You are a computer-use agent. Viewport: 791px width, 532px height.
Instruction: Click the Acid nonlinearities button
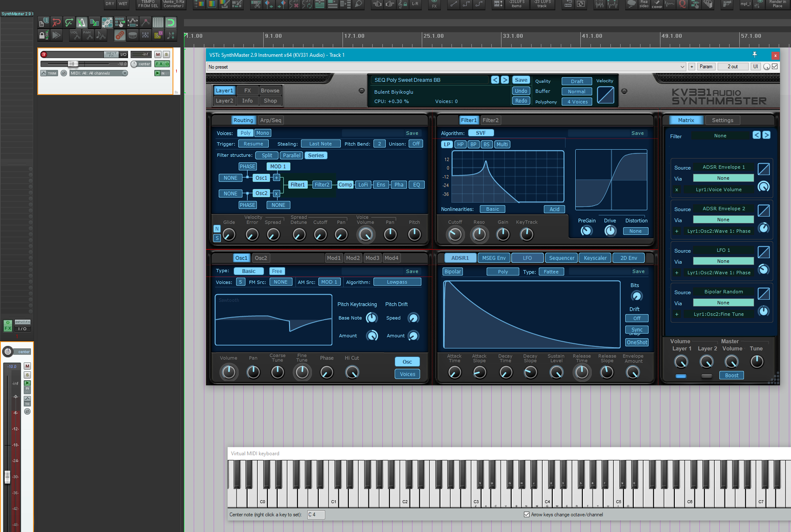554,209
